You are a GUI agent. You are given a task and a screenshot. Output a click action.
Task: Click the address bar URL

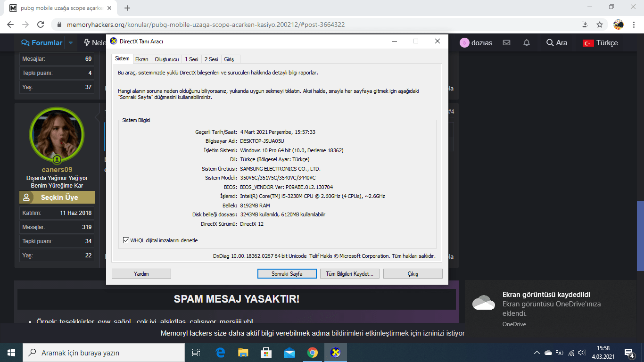point(206,25)
